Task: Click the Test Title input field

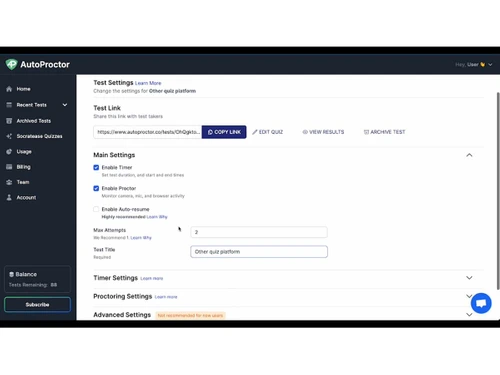Action: click(x=259, y=252)
